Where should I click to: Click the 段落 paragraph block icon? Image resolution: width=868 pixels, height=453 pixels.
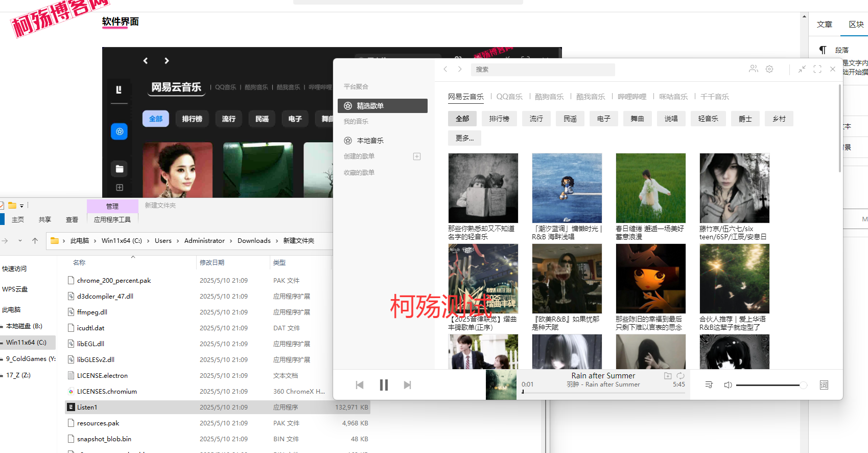(823, 50)
